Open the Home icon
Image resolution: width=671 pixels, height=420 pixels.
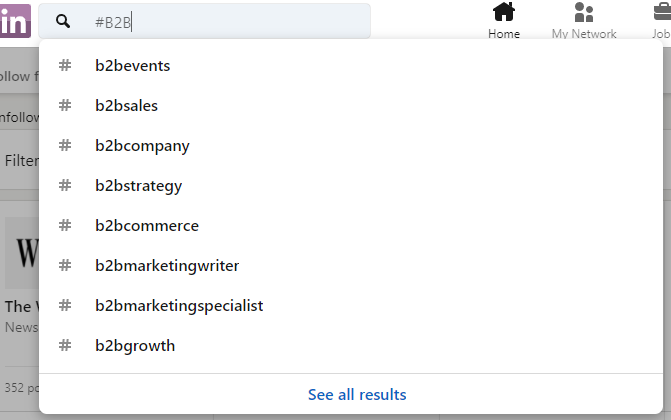tap(504, 12)
